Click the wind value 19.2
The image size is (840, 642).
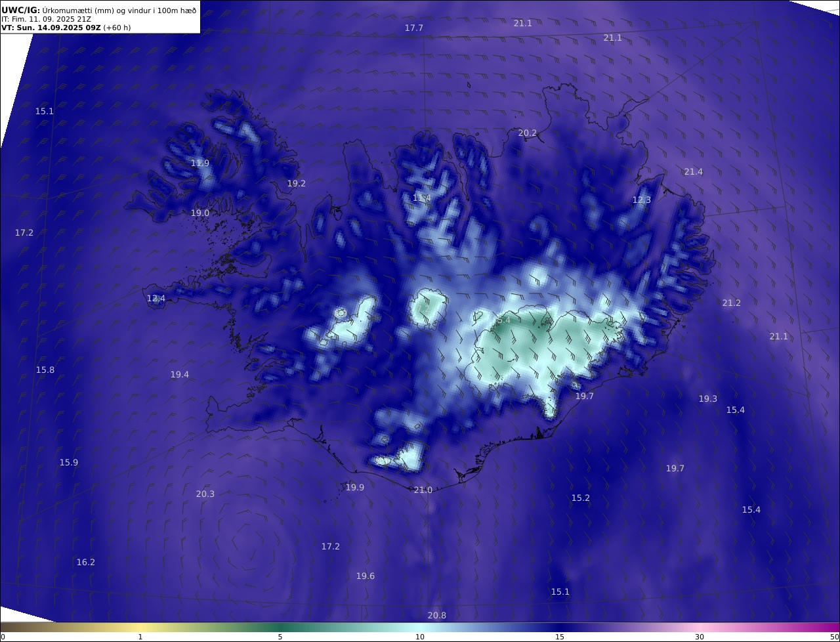coord(297,184)
